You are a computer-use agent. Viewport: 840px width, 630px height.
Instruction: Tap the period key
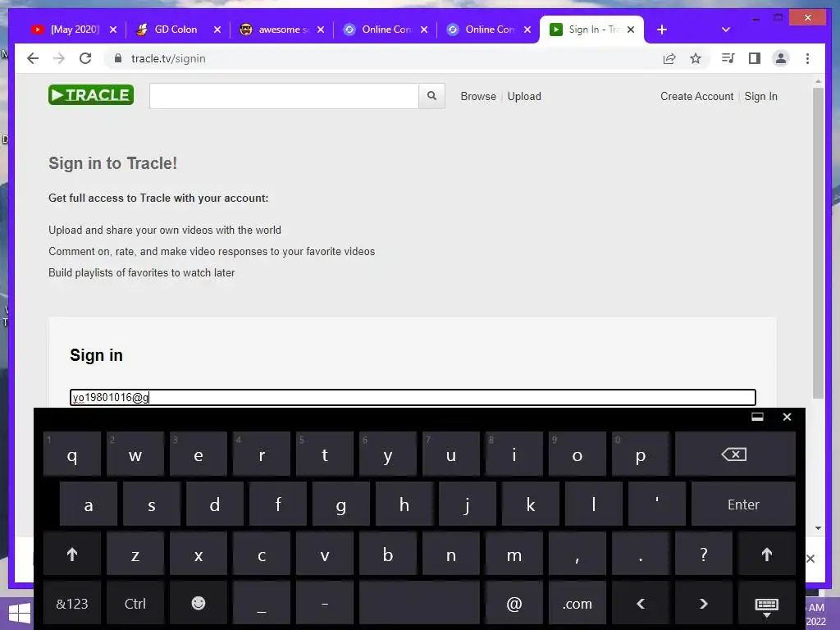click(x=640, y=555)
